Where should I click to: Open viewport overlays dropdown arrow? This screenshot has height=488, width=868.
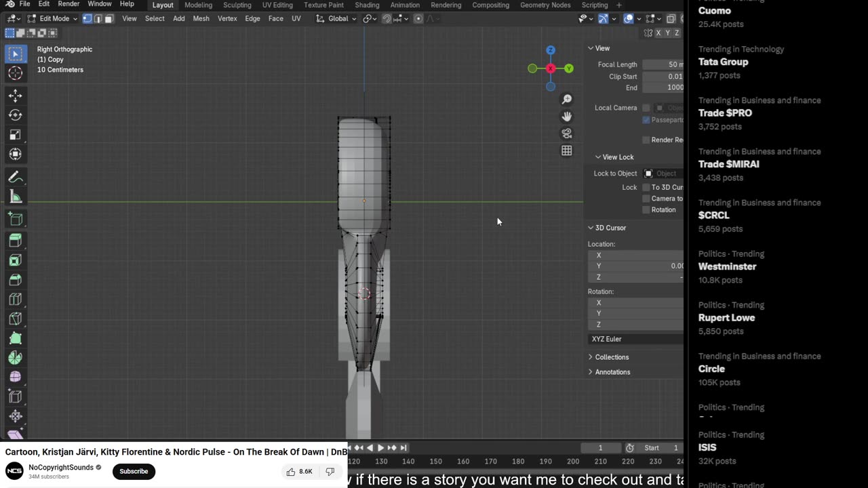point(639,18)
